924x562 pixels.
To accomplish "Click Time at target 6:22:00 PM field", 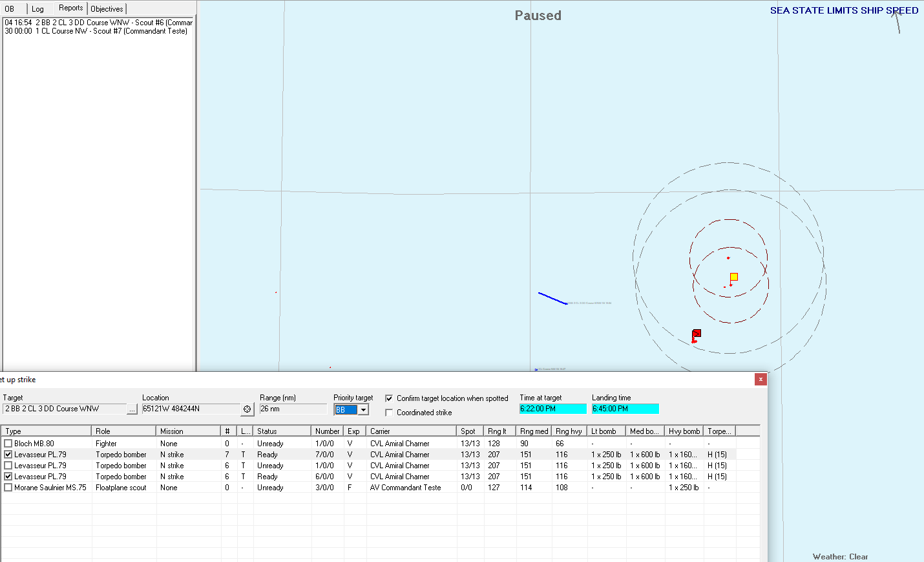I will [x=553, y=409].
